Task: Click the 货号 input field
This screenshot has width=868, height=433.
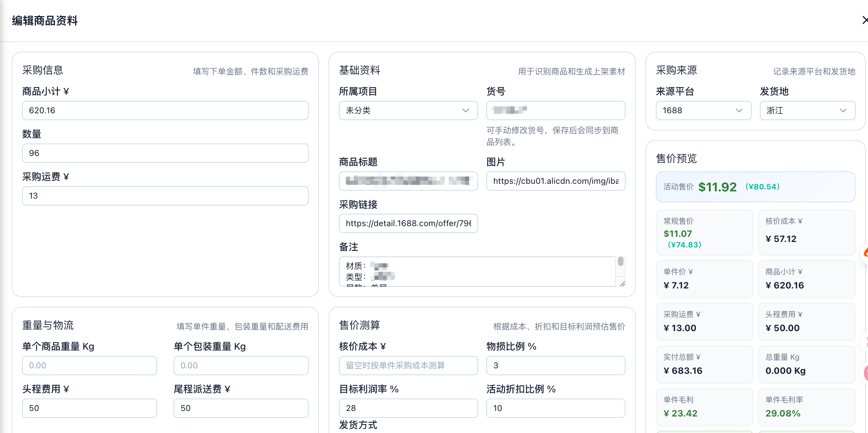Action: 556,110
